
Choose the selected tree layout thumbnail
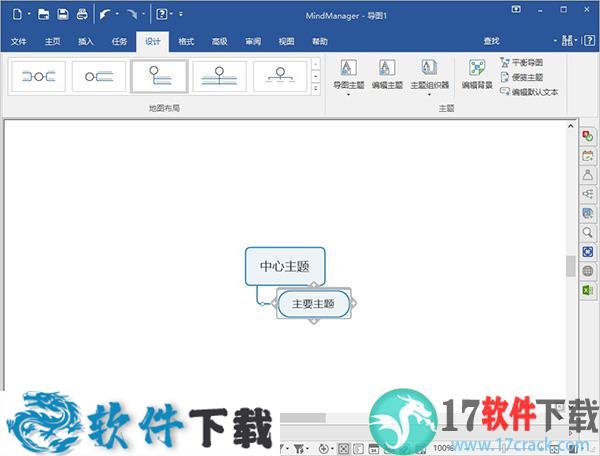(x=159, y=77)
